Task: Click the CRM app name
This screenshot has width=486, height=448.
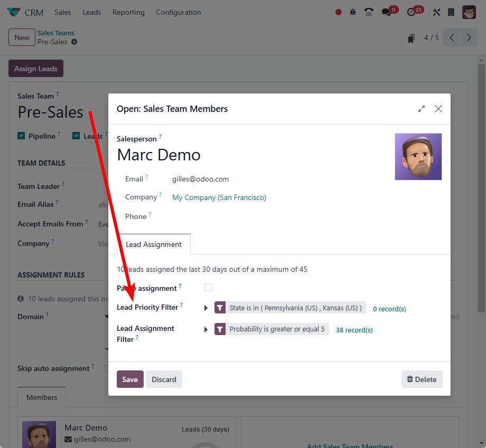Action: [34, 13]
